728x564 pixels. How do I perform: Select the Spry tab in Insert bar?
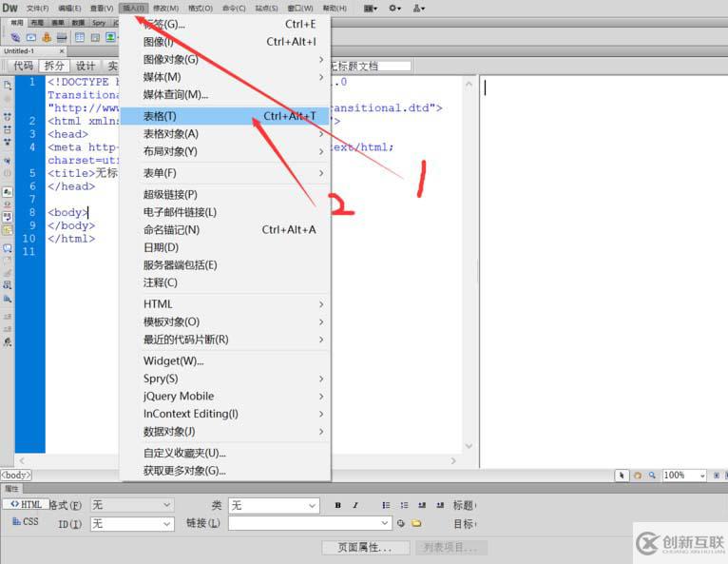(x=99, y=23)
